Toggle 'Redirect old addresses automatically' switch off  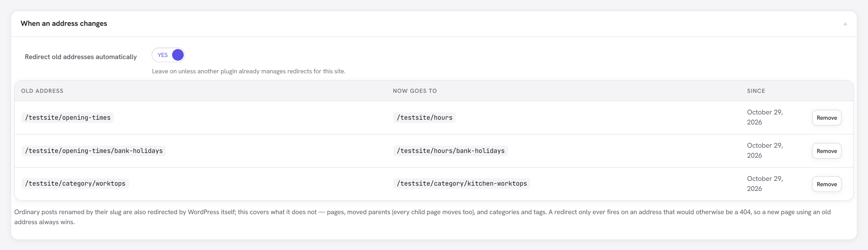tap(168, 55)
